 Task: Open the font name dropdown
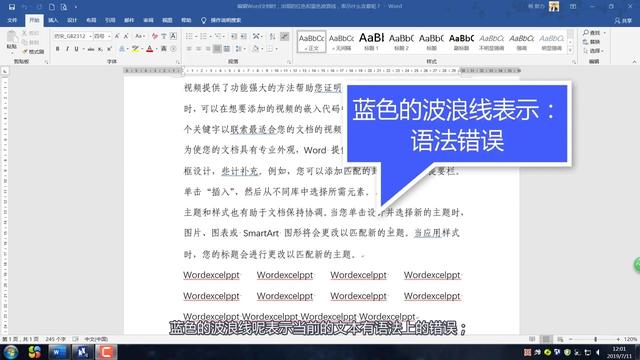pyautogui.click(x=90, y=36)
